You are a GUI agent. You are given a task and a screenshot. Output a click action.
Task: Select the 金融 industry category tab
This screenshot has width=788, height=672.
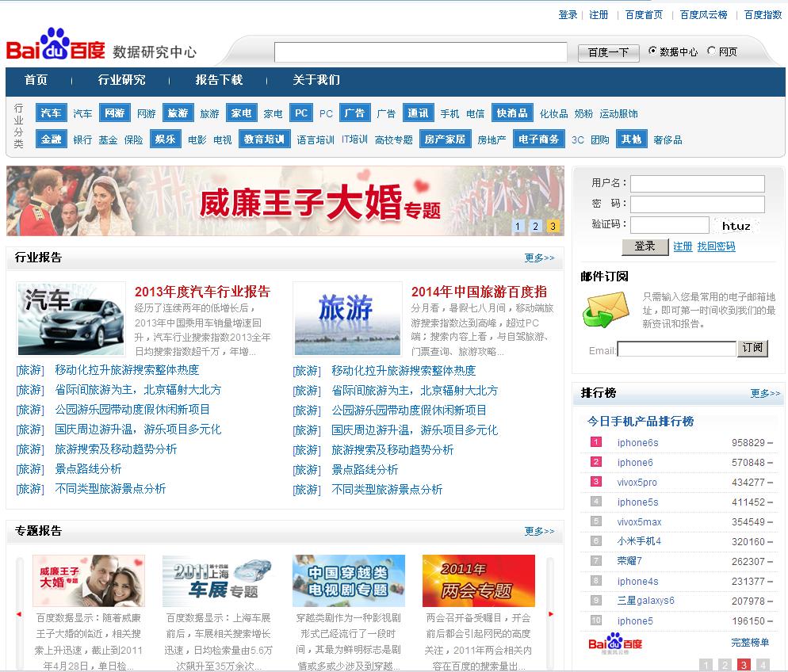tap(51, 139)
